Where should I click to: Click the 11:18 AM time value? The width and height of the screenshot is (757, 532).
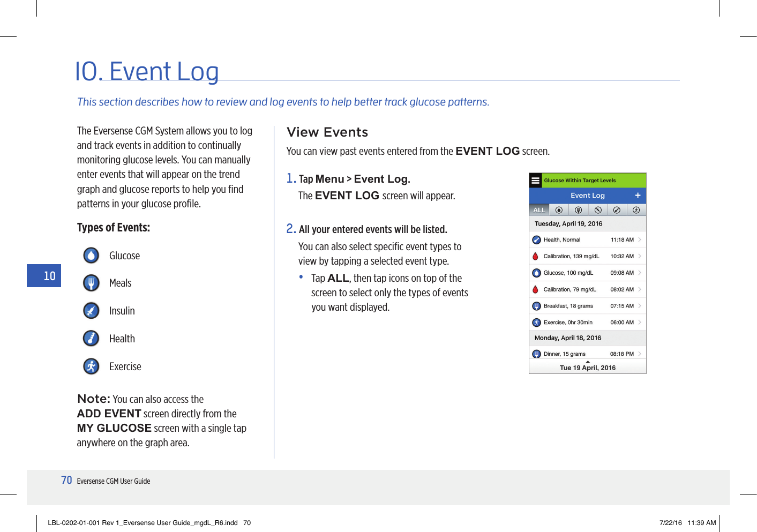(x=622, y=240)
